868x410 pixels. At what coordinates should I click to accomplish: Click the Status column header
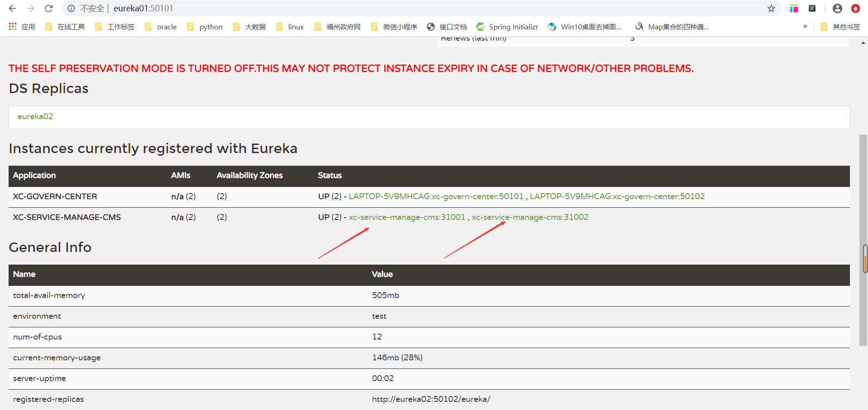[330, 175]
